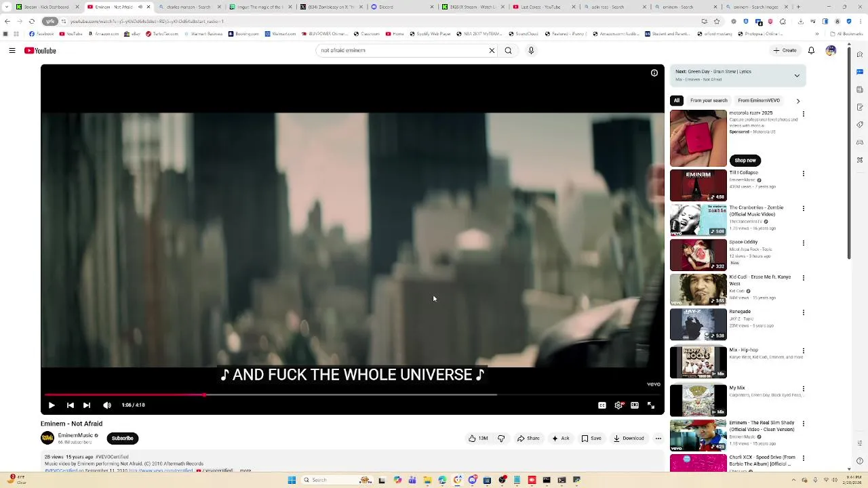Screen dimensions: 868x488
Task: Click Shop now on the motorola ad
Action: (x=745, y=161)
